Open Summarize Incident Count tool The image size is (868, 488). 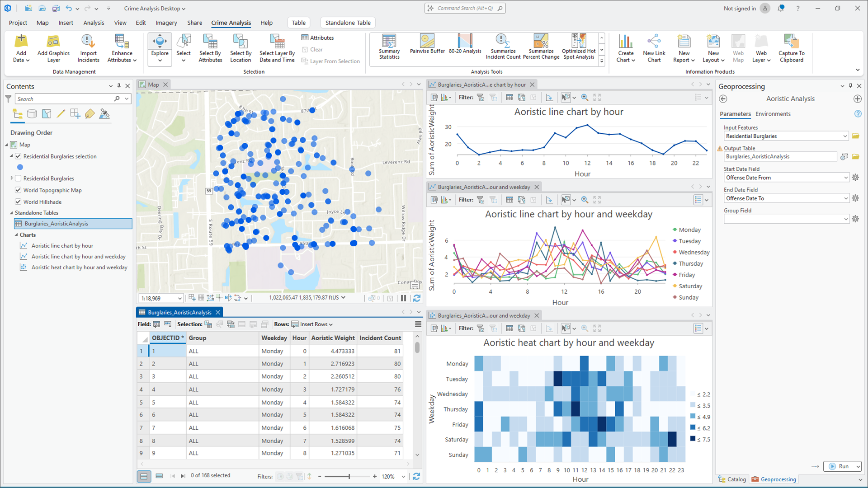(x=503, y=47)
